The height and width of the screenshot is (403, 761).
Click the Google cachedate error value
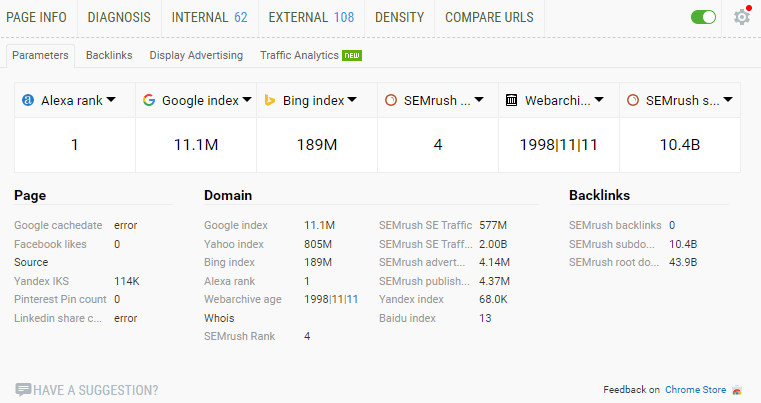tap(126, 225)
